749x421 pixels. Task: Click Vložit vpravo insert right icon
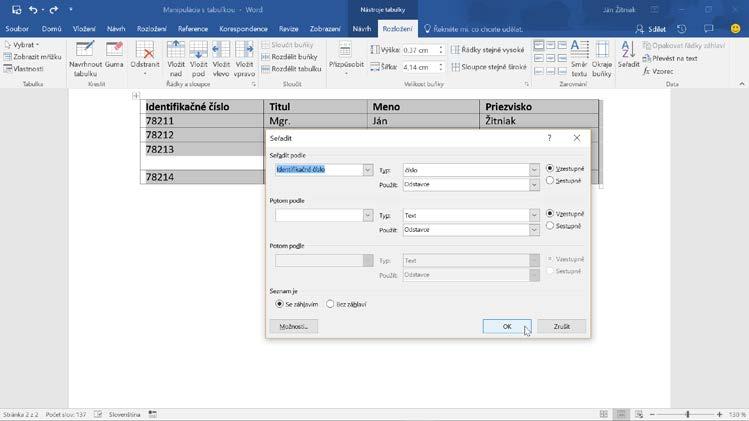(x=244, y=49)
